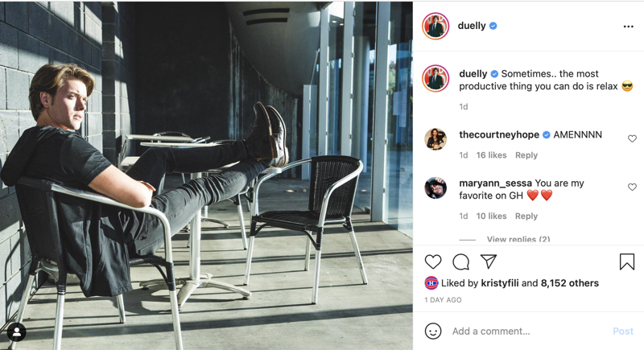
Task: Expand View replies (2)
Action: 518,239
